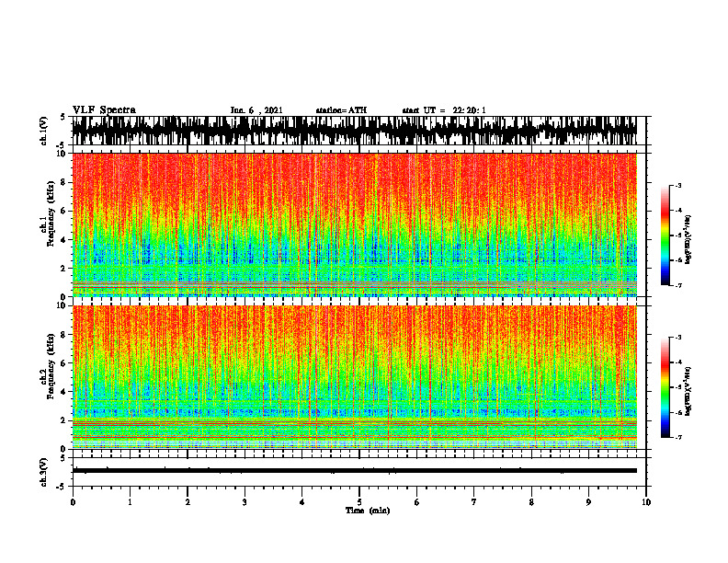728x563 pixels.
Task: Click the "2" tick on the time axis
Action: 188,502
